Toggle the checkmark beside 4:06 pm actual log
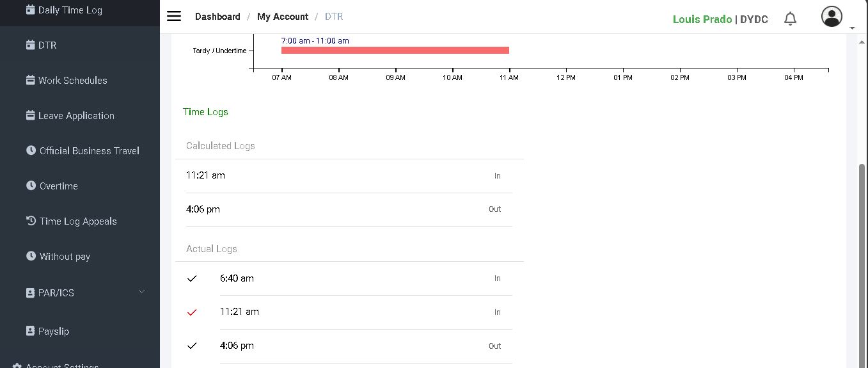Screen dimensions: 868x368 (x=192, y=346)
